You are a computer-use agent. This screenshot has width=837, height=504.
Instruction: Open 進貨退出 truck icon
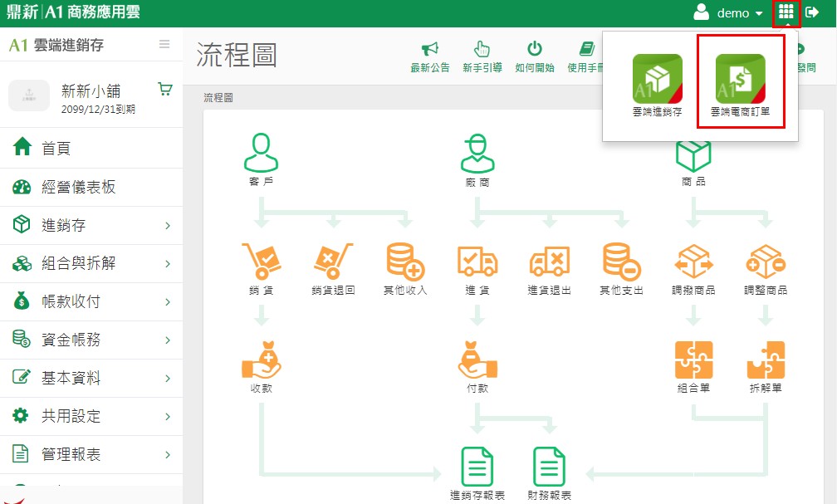pos(550,261)
